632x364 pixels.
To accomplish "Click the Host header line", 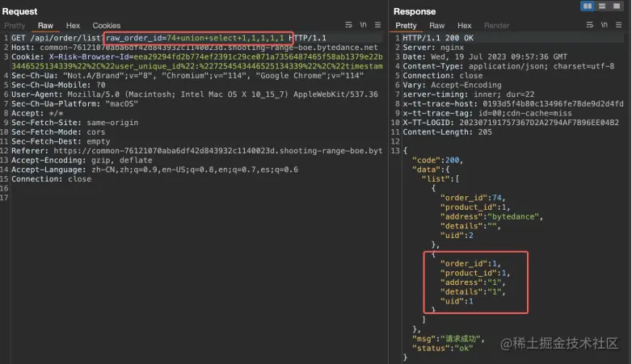I will tap(194, 48).
